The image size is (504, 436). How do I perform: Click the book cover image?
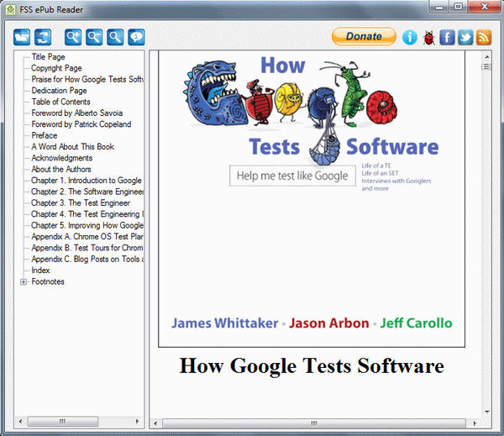pyautogui.click(x=312, y=193)
